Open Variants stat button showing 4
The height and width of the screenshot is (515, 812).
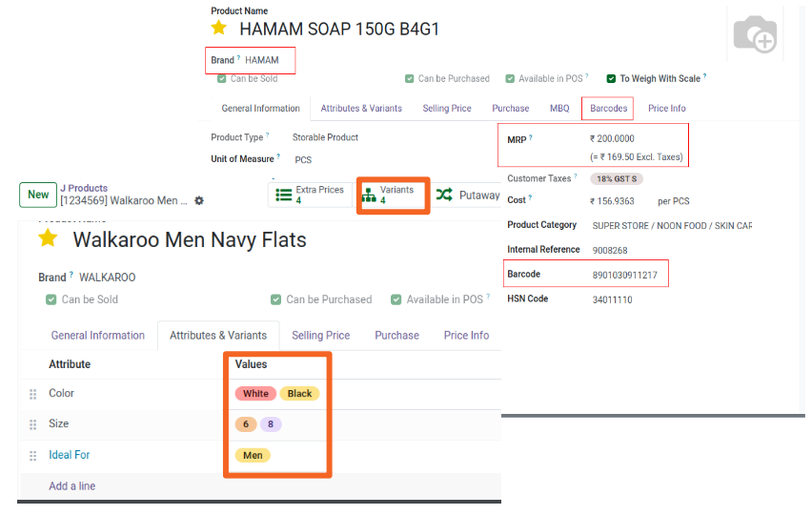click(393, 195)
